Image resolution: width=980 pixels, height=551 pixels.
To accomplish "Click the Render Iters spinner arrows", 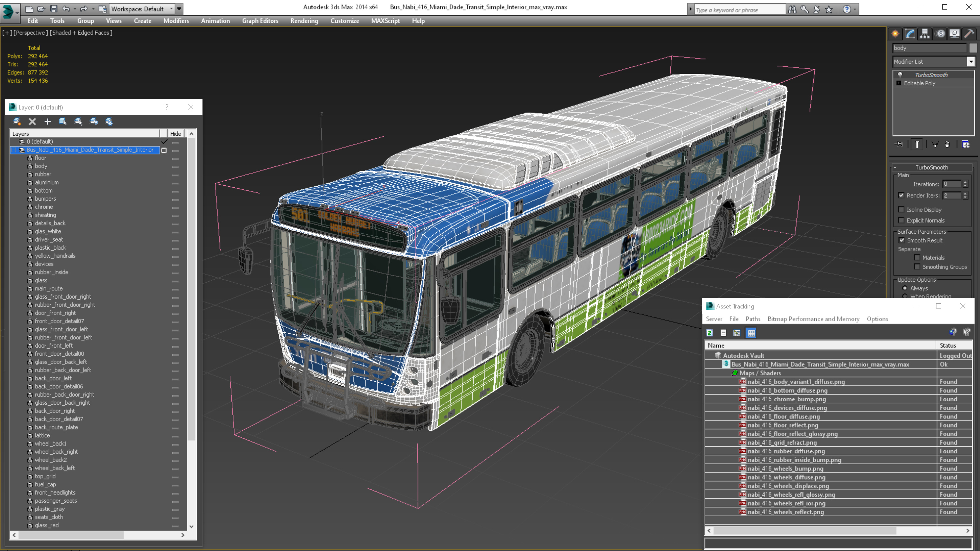I will (965, 196).
